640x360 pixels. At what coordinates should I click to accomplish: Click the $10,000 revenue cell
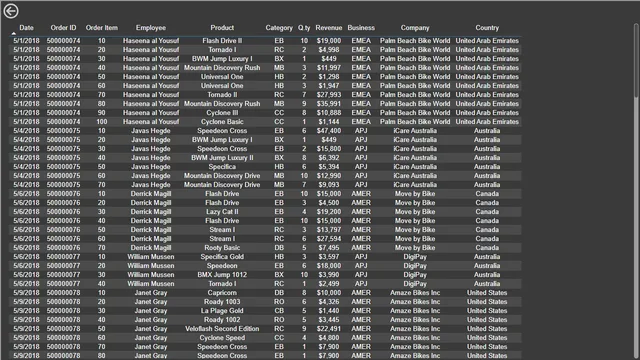coord(329,293)
